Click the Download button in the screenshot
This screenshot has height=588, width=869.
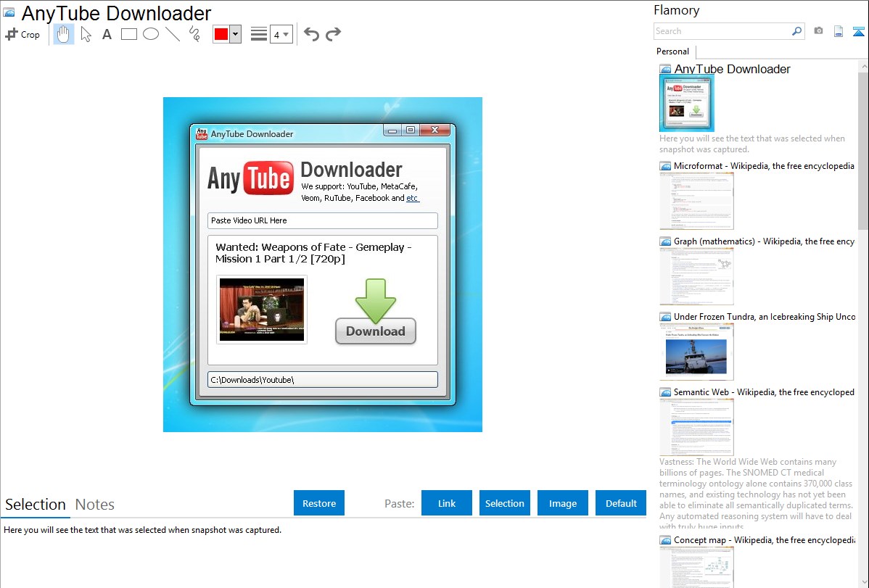pos(376,331)
